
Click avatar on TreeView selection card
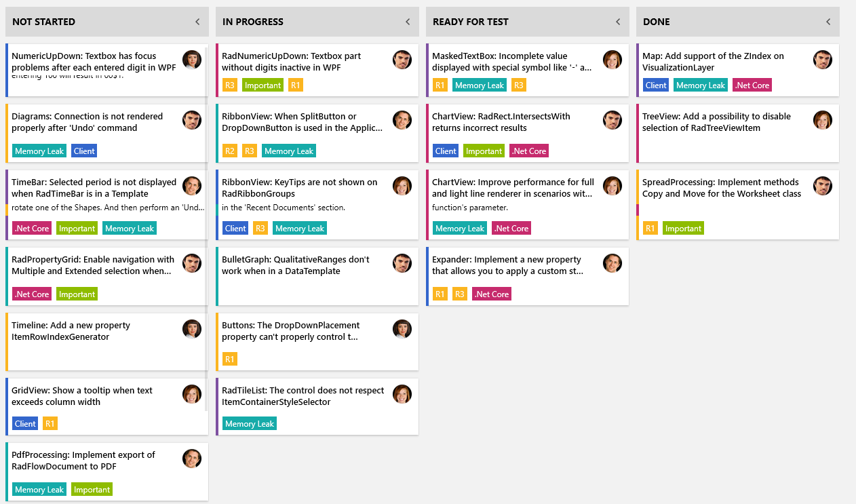823,120
